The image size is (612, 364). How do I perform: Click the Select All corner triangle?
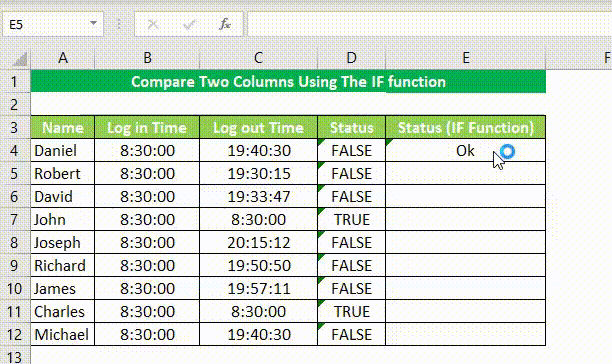coord(20,59)
